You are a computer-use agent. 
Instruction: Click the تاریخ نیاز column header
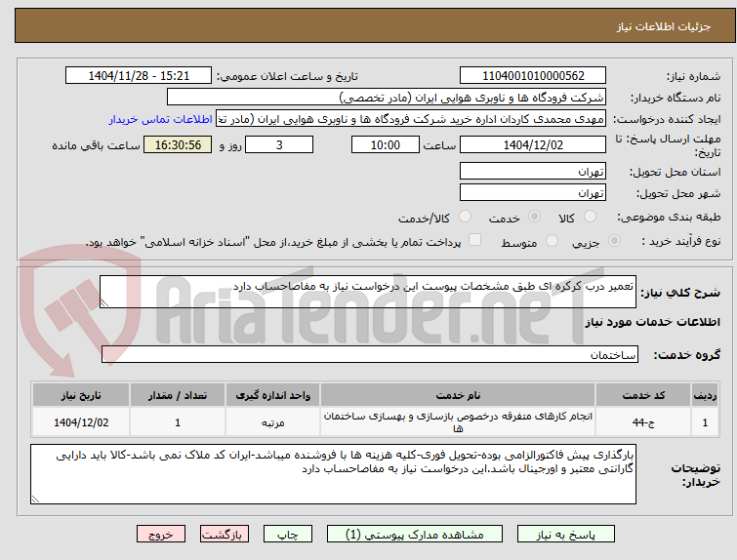81,395
